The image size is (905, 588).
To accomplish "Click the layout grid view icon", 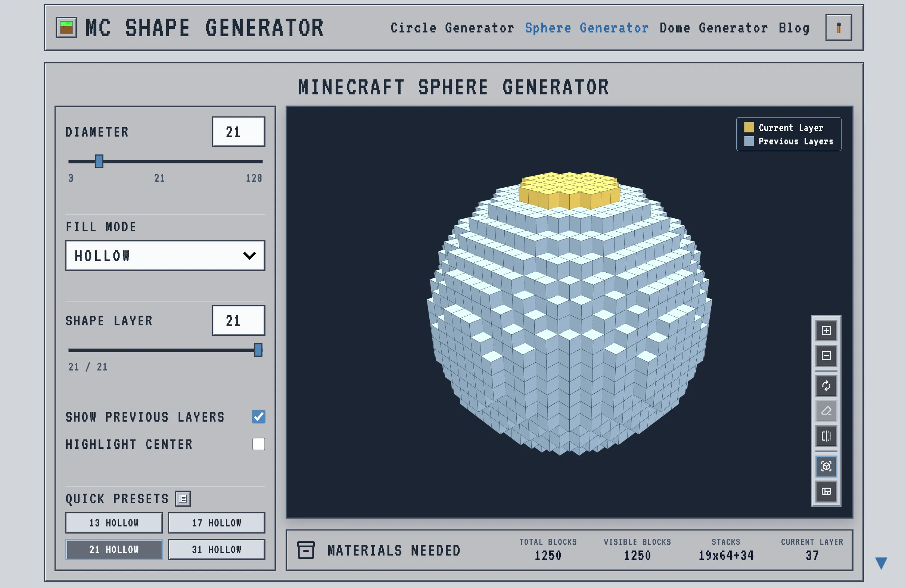I will 826,491.
